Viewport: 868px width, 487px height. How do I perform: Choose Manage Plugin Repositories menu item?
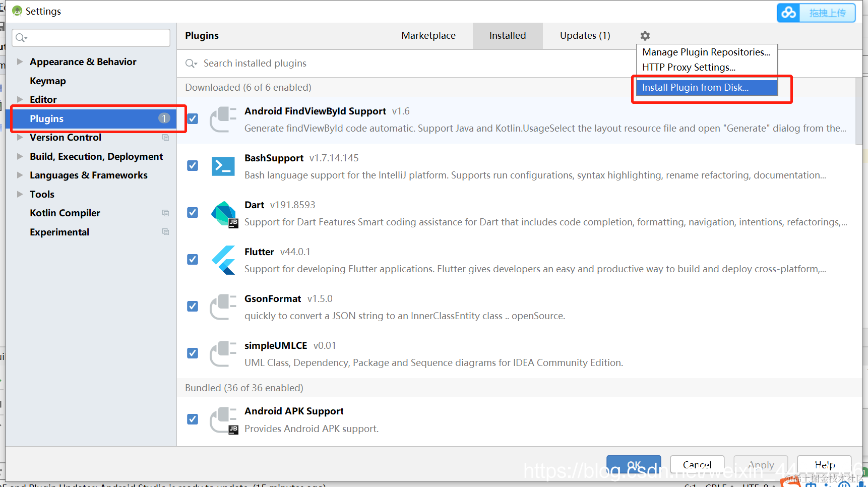[x=706, y=52]
